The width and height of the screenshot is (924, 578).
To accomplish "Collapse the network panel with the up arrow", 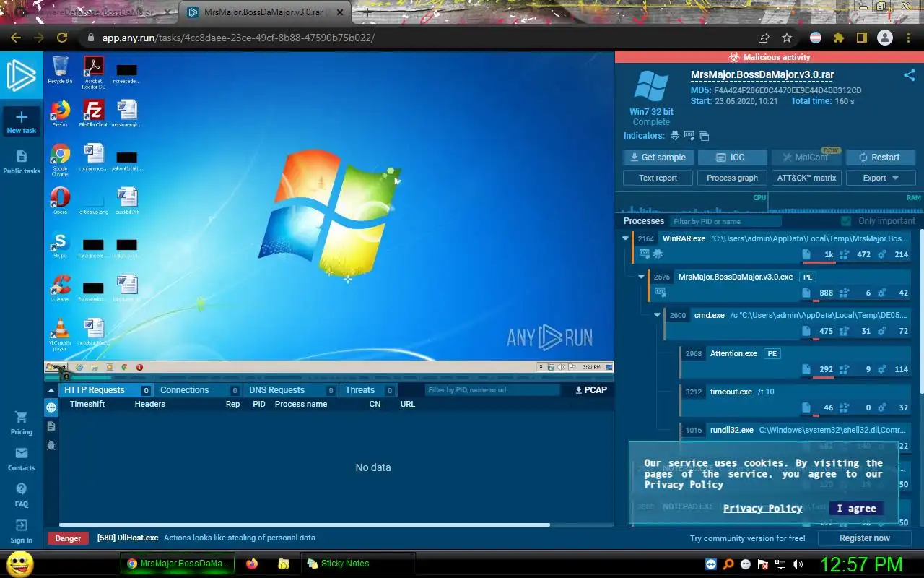I will pos(51,390).
